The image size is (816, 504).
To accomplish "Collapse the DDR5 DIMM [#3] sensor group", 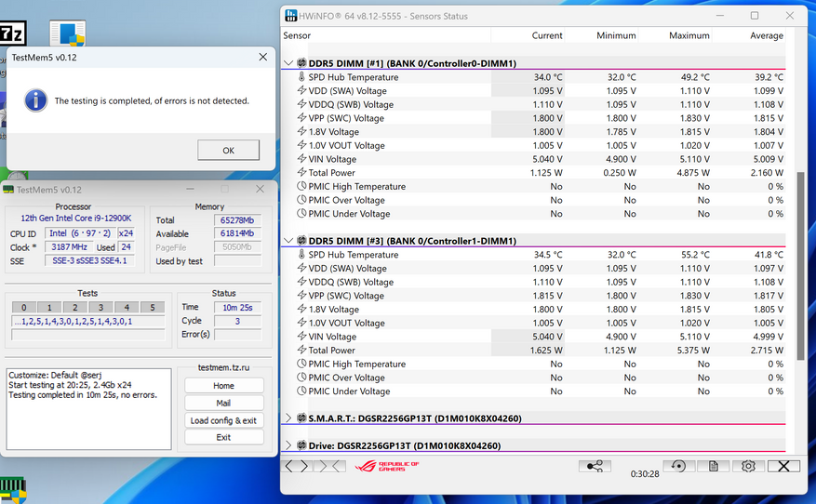I will [x=288, y=241].
